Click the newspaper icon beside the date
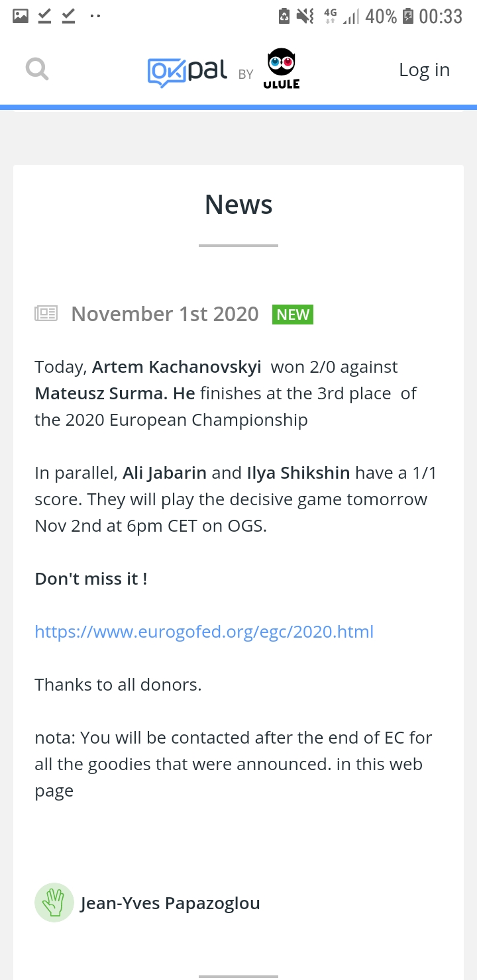477x980 pixels. point(46,313)
